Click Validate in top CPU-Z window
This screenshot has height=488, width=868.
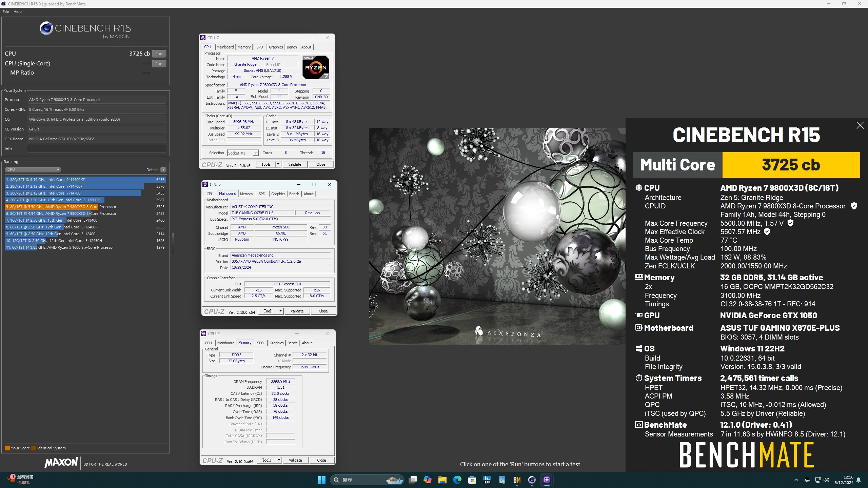295,164
